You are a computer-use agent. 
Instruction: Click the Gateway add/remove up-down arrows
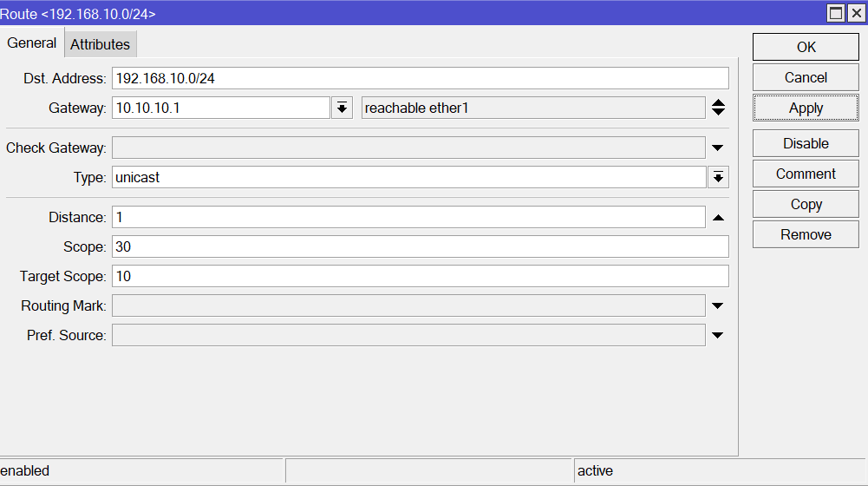718,108
